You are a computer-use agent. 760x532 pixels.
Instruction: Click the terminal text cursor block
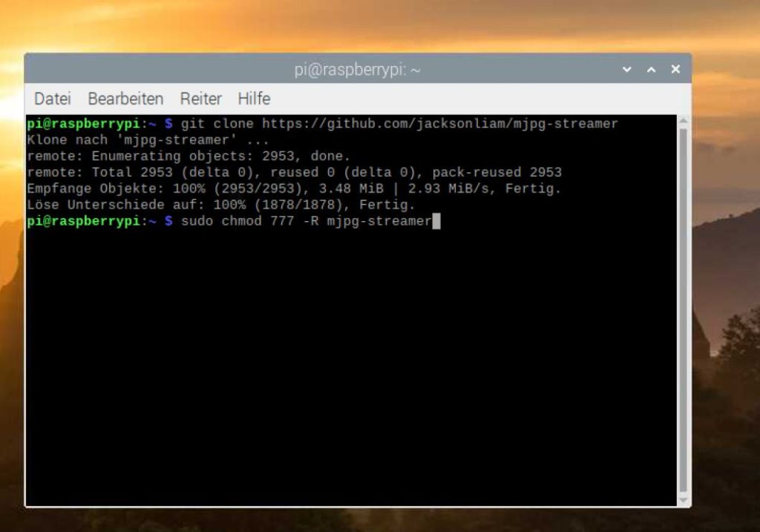436,221
